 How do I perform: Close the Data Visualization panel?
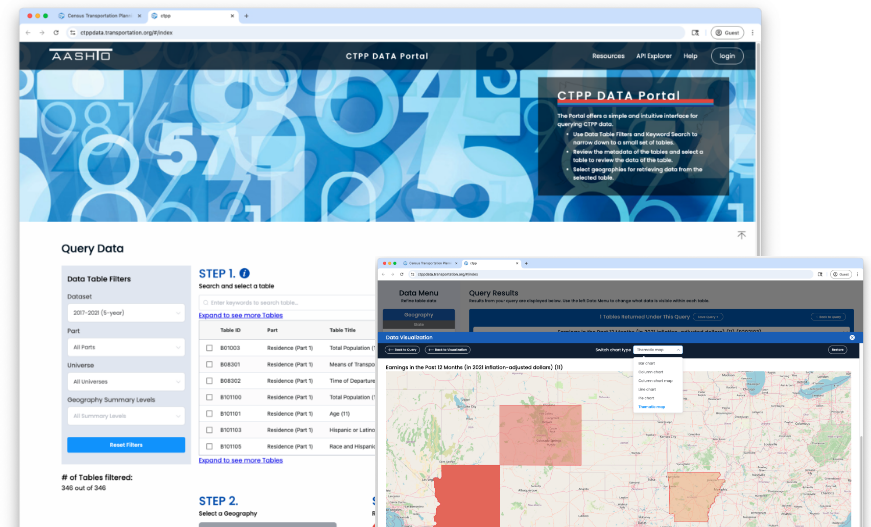point(852,337)
